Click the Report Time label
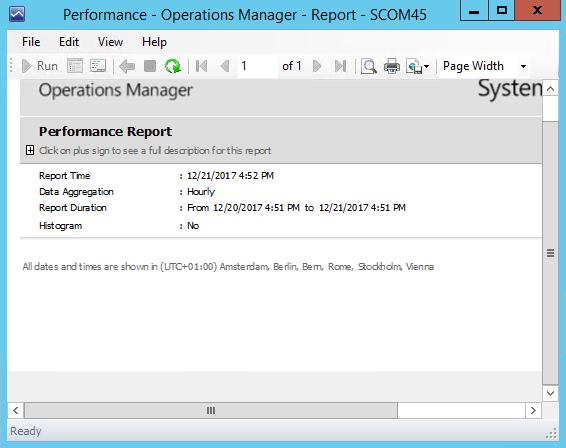The height and width of the screenshot is (448, 566). [x=65, y=176]
